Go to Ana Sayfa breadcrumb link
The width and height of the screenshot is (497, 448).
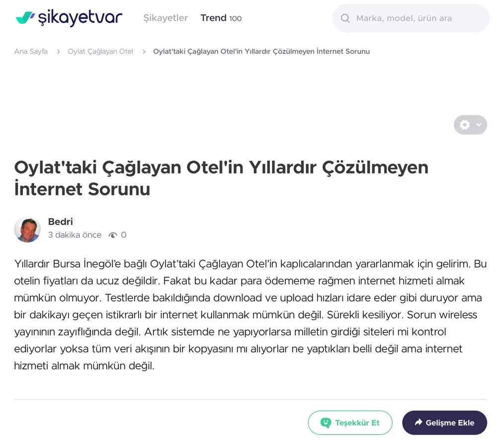pos(31,51)
